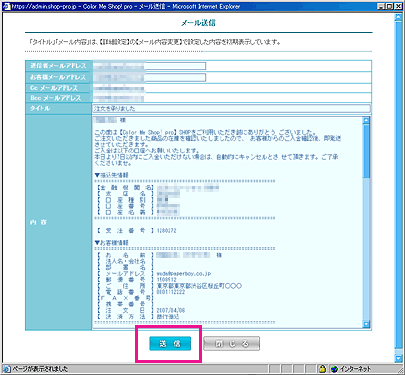The width and height of the screenshot is (405, 375).
Task: Click the page scrollbar up arrow
Action: pos(398,17)
